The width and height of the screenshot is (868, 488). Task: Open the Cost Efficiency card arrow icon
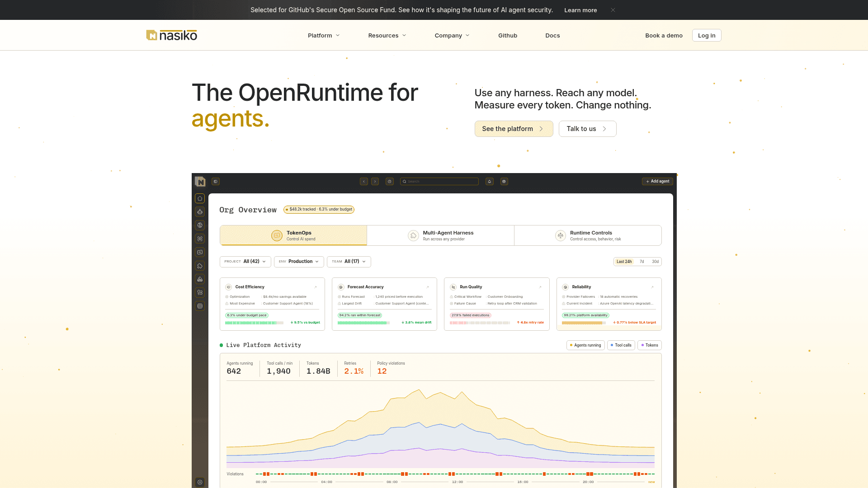coord(316,287)
